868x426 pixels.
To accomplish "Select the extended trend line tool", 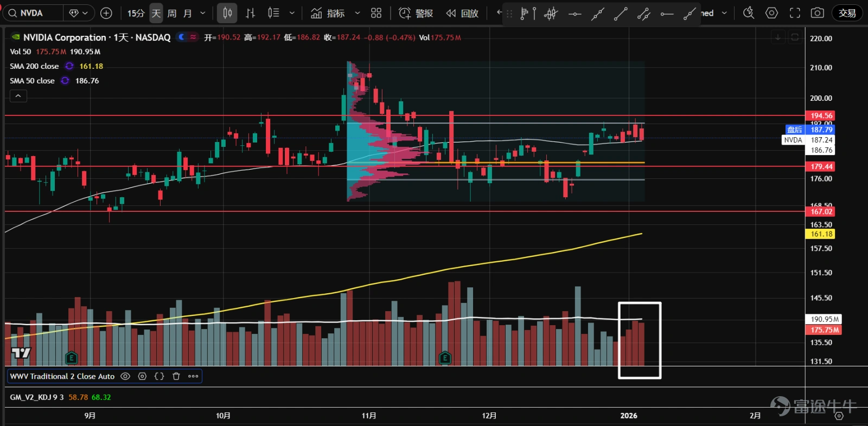I will (598, 14).
